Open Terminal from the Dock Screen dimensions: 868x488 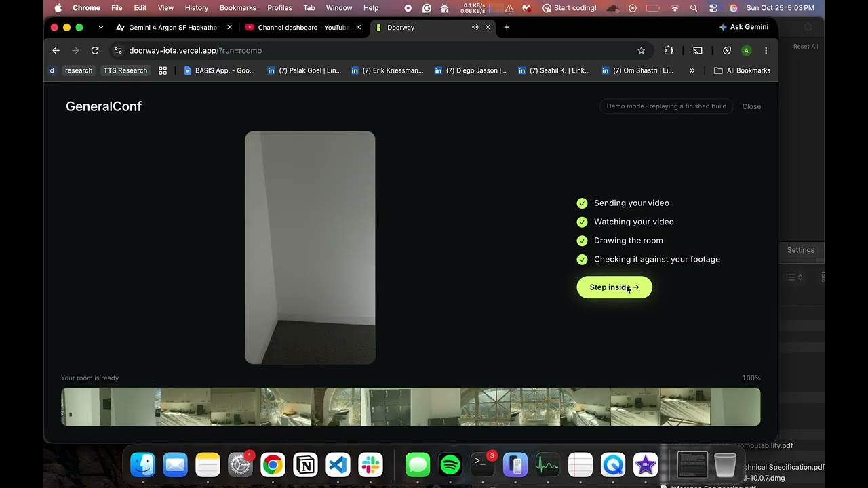483,465
